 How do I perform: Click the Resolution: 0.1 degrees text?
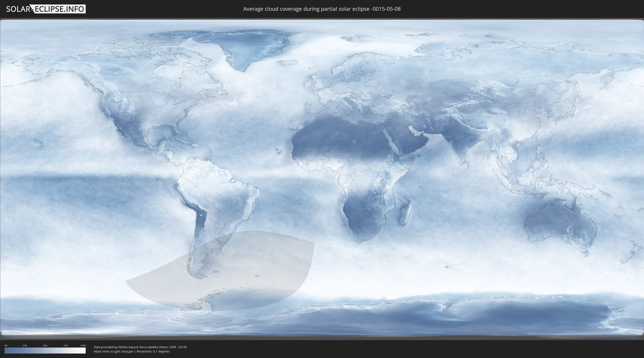click(x=153, y=351)
